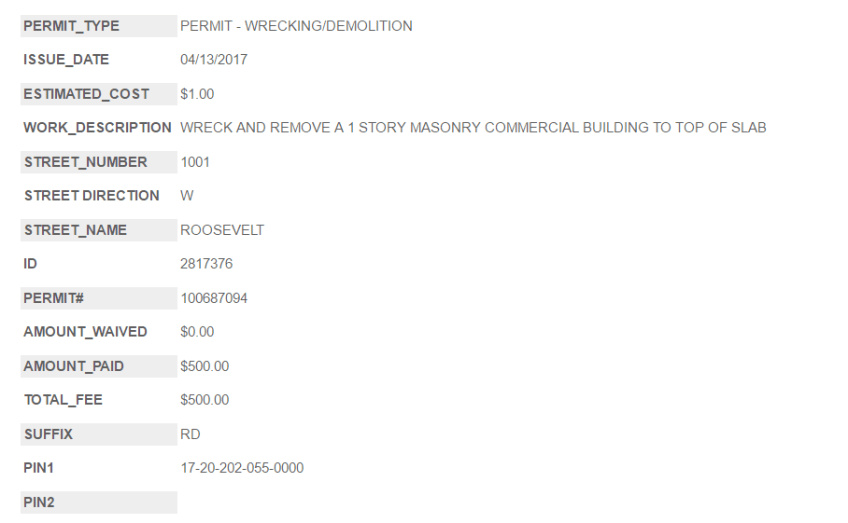Image resolution: width=848 pixels, height=523 pixels.
Task: Select the $1.00 estimated cost value
Action: coord(197,94)
